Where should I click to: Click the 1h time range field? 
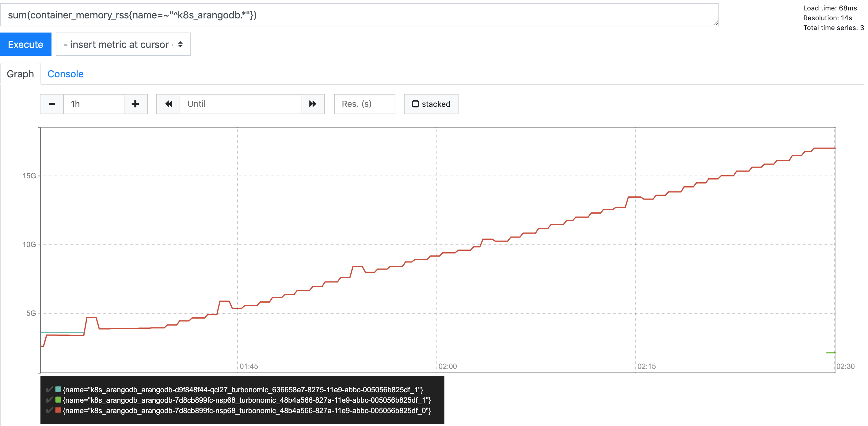[x=94, y=104]
